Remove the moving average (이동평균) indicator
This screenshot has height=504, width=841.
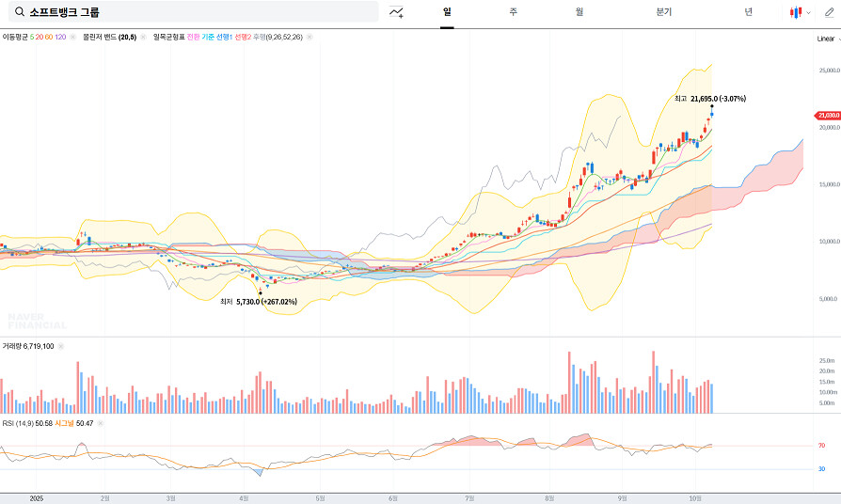pos(74,38)
